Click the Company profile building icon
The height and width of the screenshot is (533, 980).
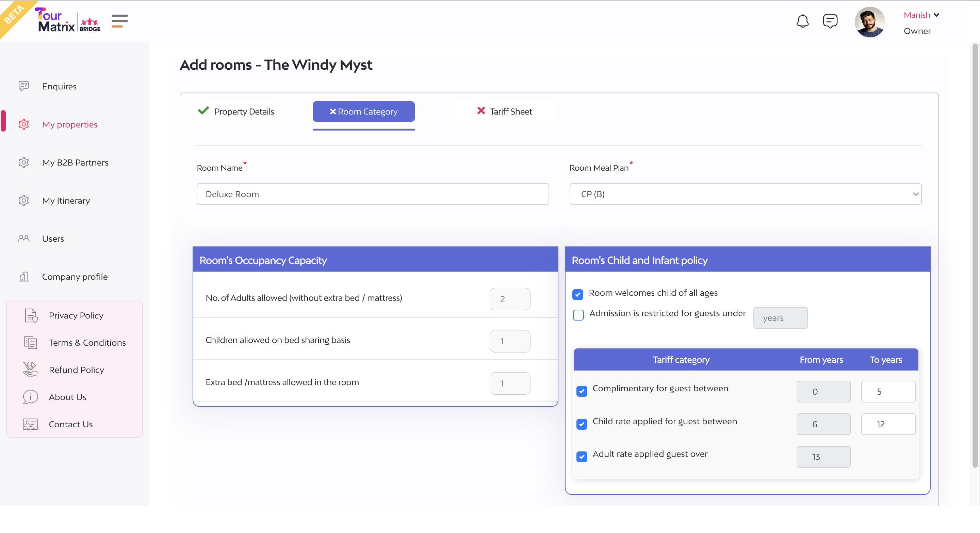pos(23,276)
